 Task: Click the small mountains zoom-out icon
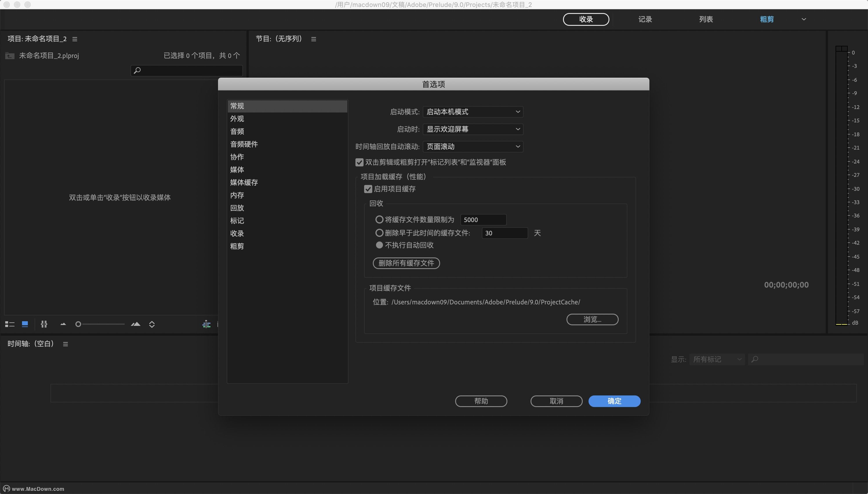[x=63, y=324]
